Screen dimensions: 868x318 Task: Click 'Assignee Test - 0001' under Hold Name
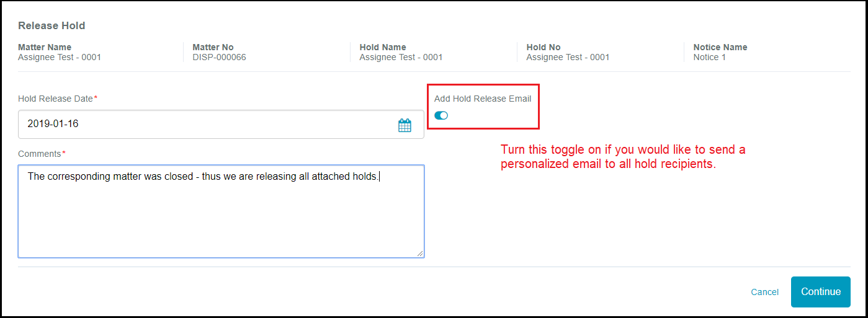(x=401, y=57)
